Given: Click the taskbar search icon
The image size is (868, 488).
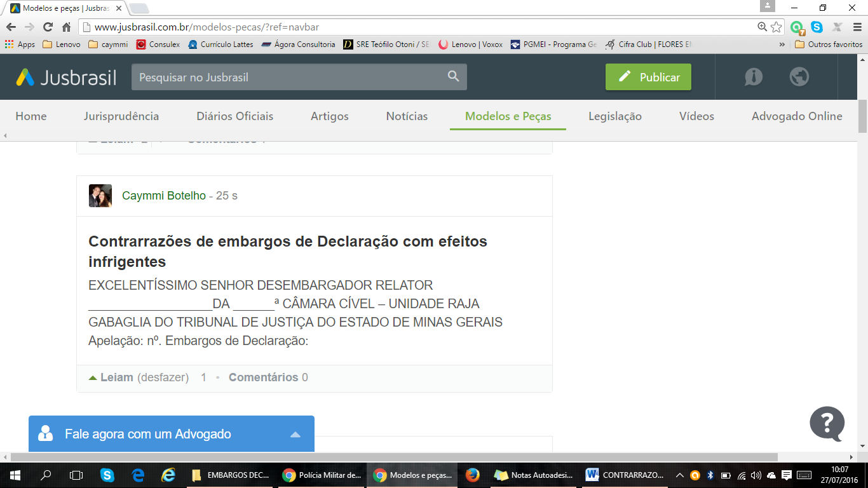Looking at the screenshot, I should [x=46, y=475].
